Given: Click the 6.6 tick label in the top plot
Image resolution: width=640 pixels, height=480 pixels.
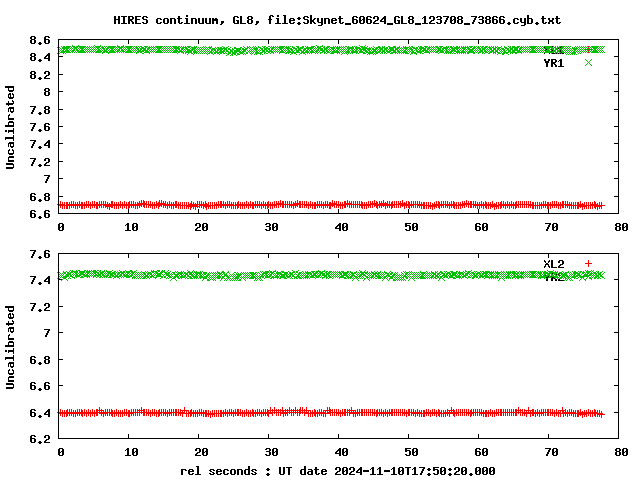Looking at the screenshot, I should click(40, 213).
